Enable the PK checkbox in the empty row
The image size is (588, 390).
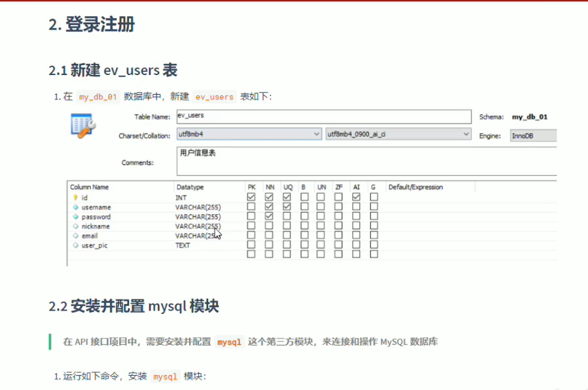251,254
